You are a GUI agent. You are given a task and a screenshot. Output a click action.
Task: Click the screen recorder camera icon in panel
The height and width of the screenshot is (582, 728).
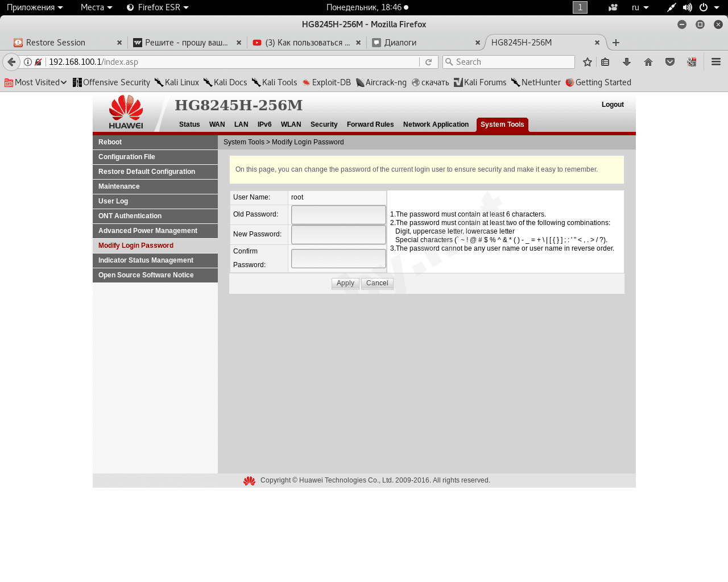(613, 7)
